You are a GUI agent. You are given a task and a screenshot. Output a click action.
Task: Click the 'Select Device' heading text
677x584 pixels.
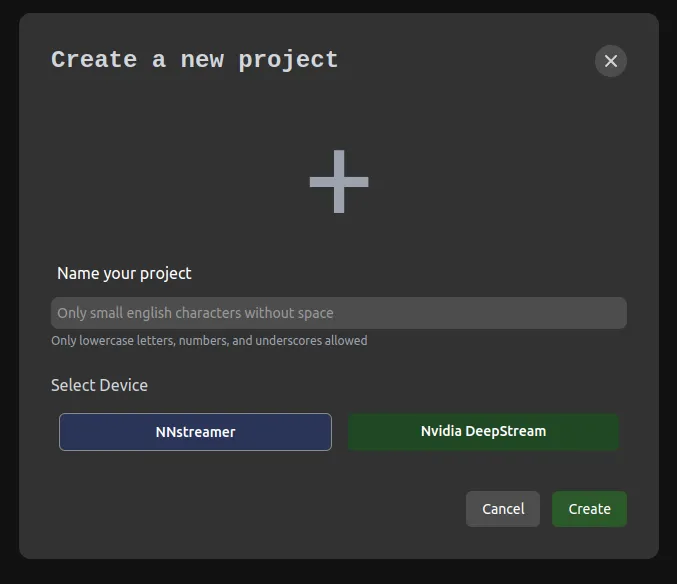[x=99, y=385]
